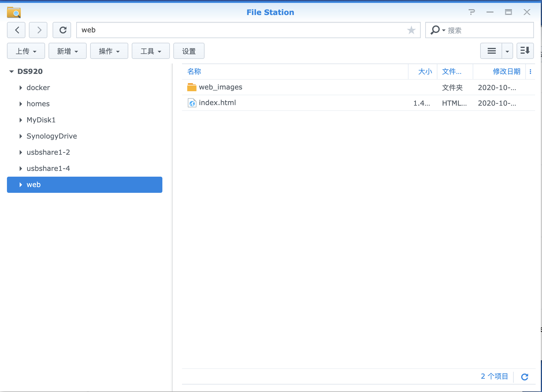The height and width of the screenshot is (392, 542).
Task: Expand the web folder arrow
Action: (x=21, y=185)
